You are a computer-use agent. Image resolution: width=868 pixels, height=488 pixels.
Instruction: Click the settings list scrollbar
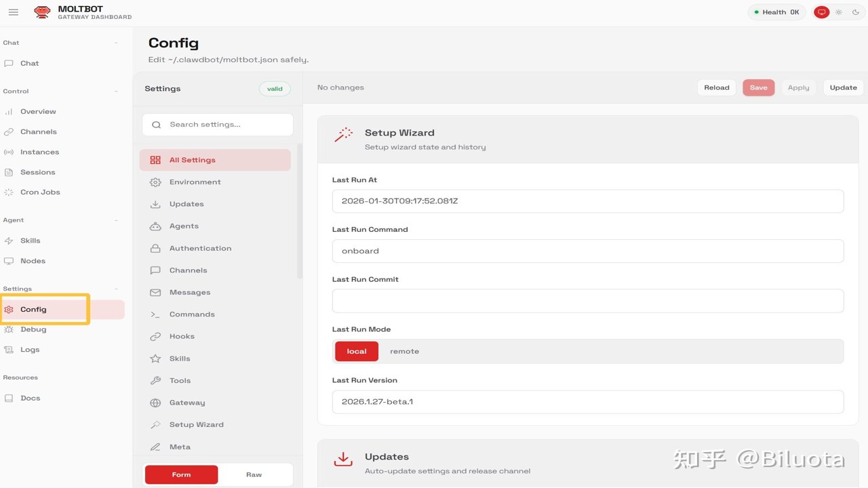[300, 211]
